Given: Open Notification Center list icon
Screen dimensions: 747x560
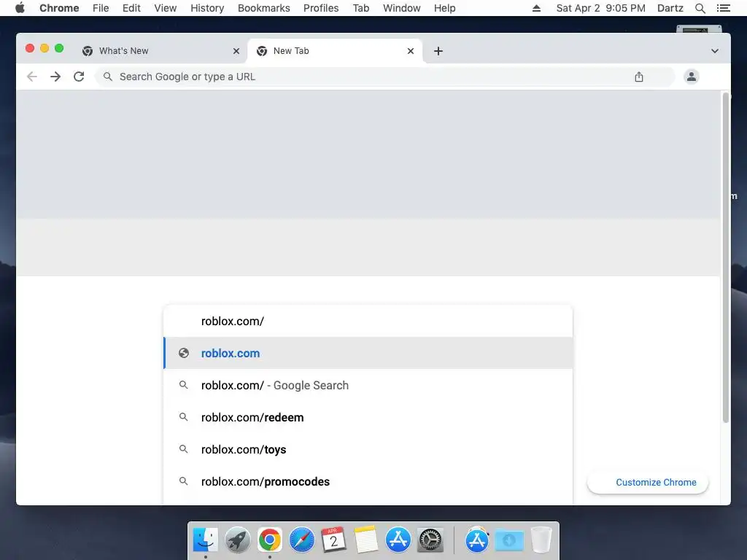Looking at the screenshot, I should coord(724,8).
